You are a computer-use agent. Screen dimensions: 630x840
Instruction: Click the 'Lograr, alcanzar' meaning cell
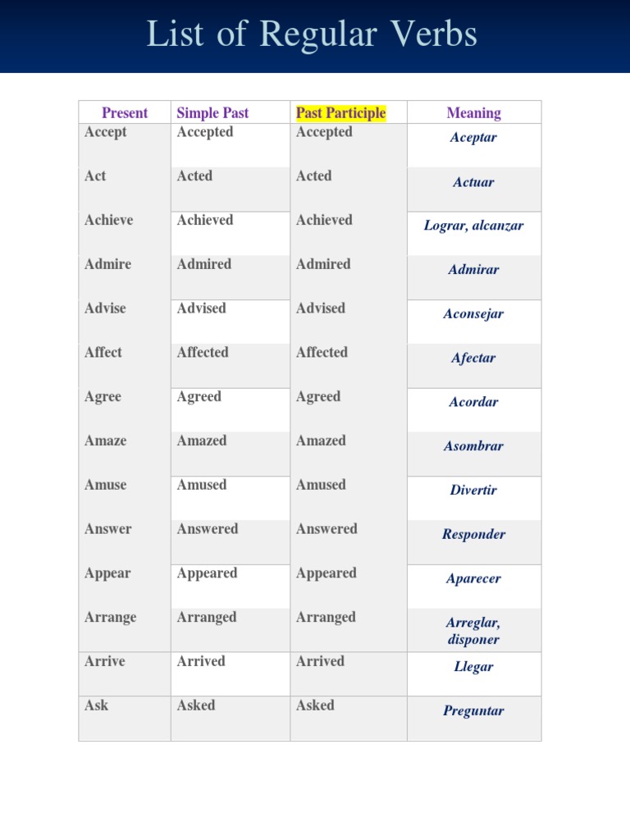click(473, 226)
